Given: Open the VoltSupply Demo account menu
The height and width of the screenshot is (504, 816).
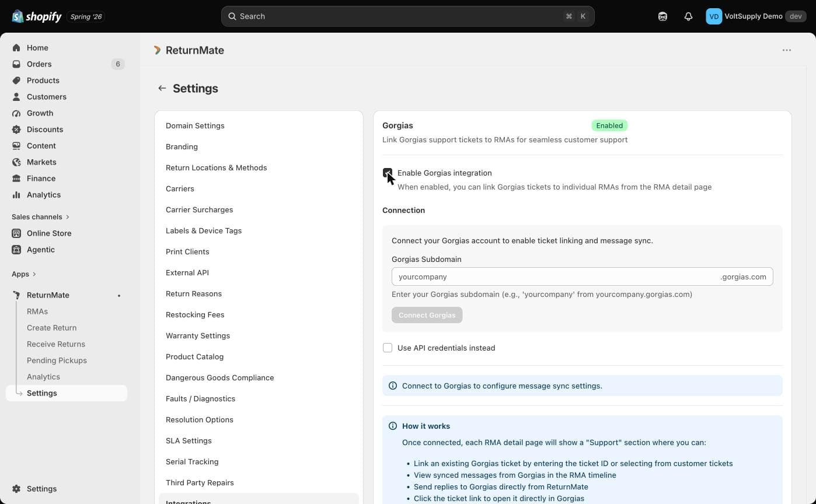Looking at the screenshot, I should [x=756, y=16].
